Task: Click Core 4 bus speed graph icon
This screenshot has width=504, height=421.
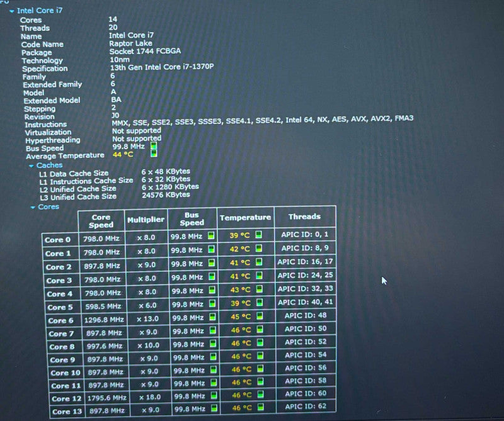Action: coord(212,290)
